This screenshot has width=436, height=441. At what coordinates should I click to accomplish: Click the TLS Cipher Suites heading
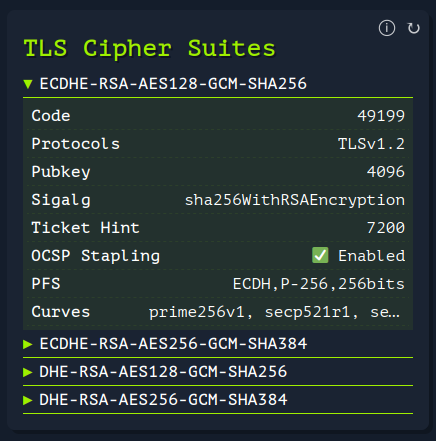tap(149, 48)
